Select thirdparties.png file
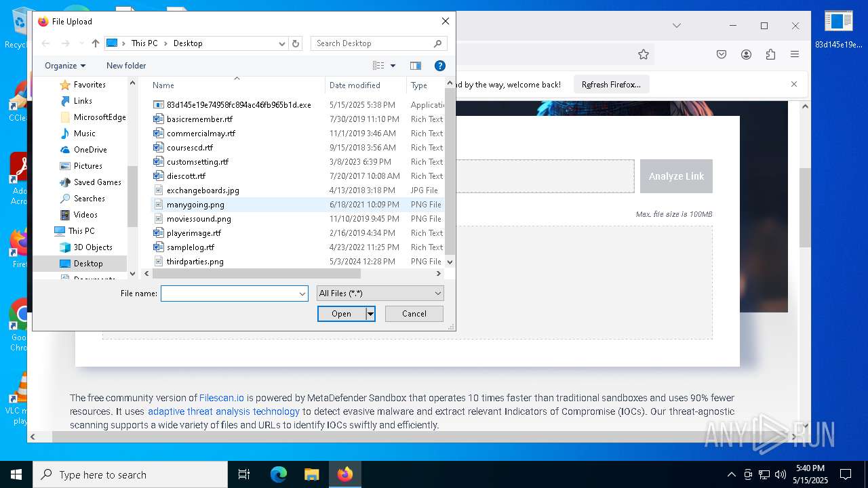Image resolution: width=868 pixels, height=488 pixels. tap(195, 262)
